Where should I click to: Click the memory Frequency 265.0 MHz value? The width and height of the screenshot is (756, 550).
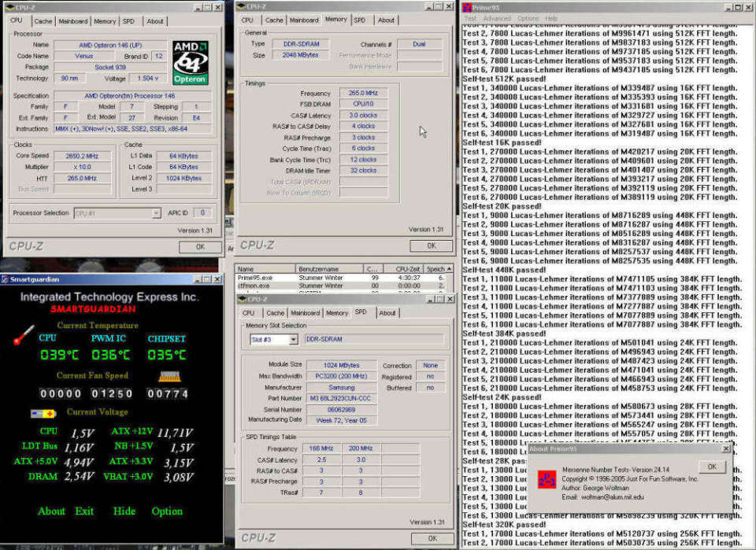pos(364,93)
